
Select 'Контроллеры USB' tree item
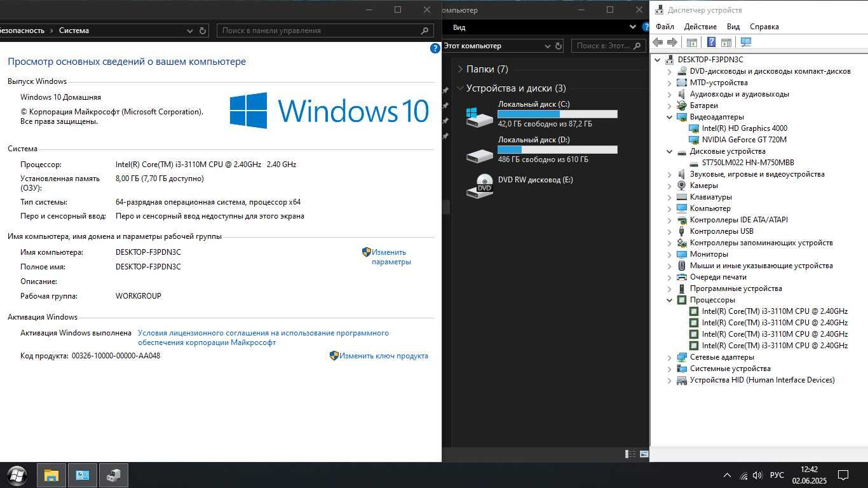(x=721, y=231)
